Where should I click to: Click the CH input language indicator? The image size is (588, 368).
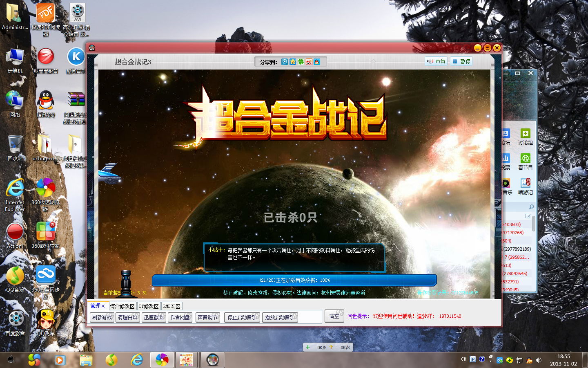pyautogui.click(x=464, y=359)
